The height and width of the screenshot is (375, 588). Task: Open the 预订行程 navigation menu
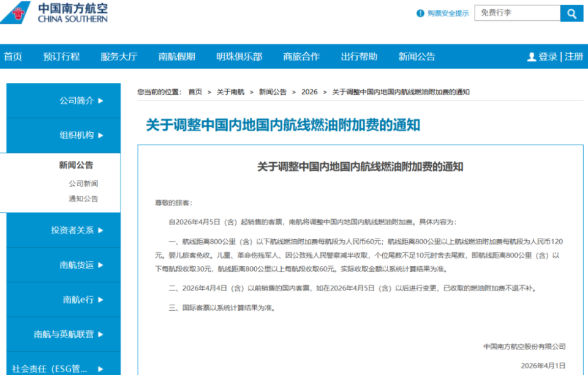coord(61,56)
